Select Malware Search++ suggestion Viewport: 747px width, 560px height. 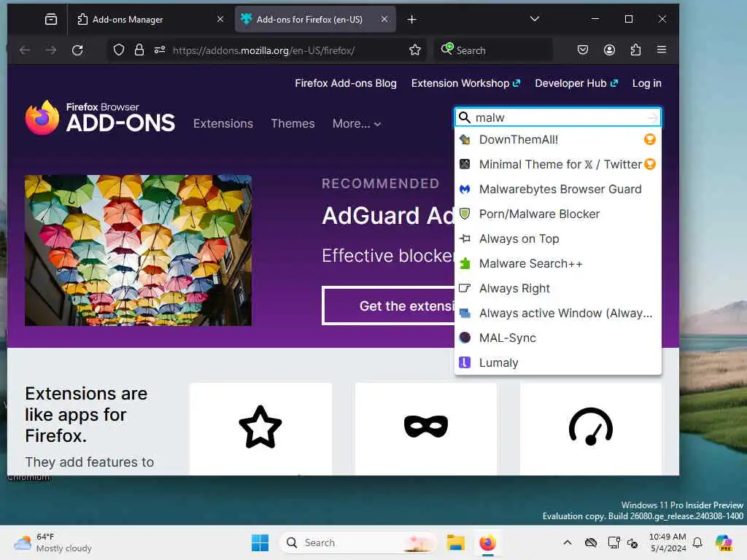click(558, 263)
